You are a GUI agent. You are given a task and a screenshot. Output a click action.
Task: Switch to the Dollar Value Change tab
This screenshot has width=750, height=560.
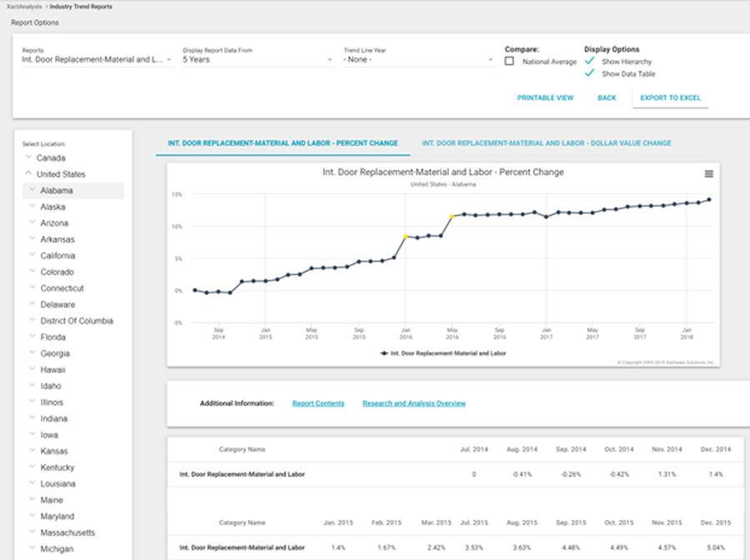[x=546, y=143]
